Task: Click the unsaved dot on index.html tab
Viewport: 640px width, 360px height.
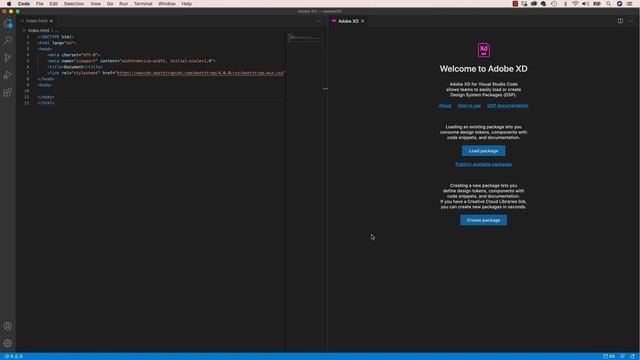Action: [x=51, y=21]
